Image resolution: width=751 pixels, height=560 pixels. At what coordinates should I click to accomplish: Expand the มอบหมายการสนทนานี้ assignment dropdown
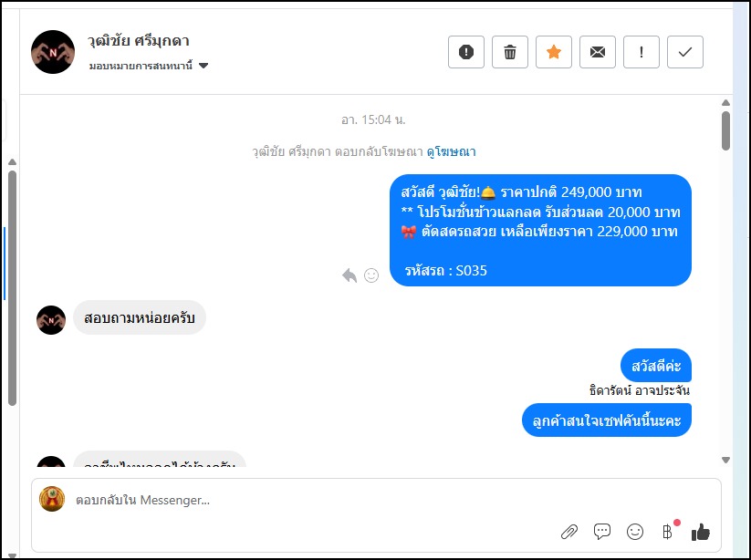click(203, 66)
